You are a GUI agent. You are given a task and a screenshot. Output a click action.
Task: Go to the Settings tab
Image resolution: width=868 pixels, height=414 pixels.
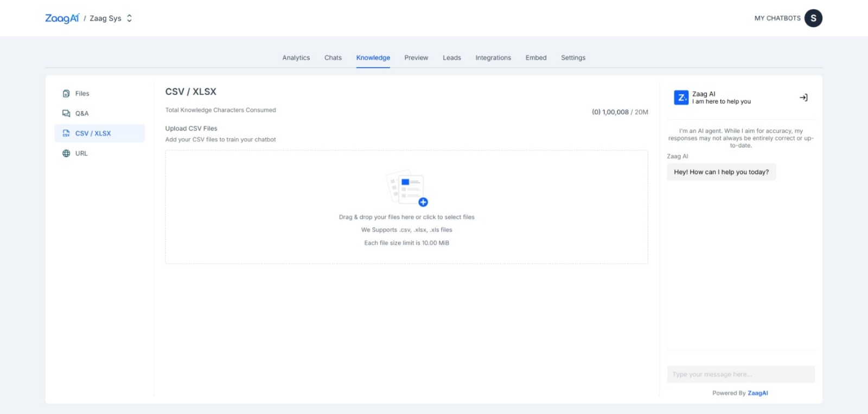[573, 58]
